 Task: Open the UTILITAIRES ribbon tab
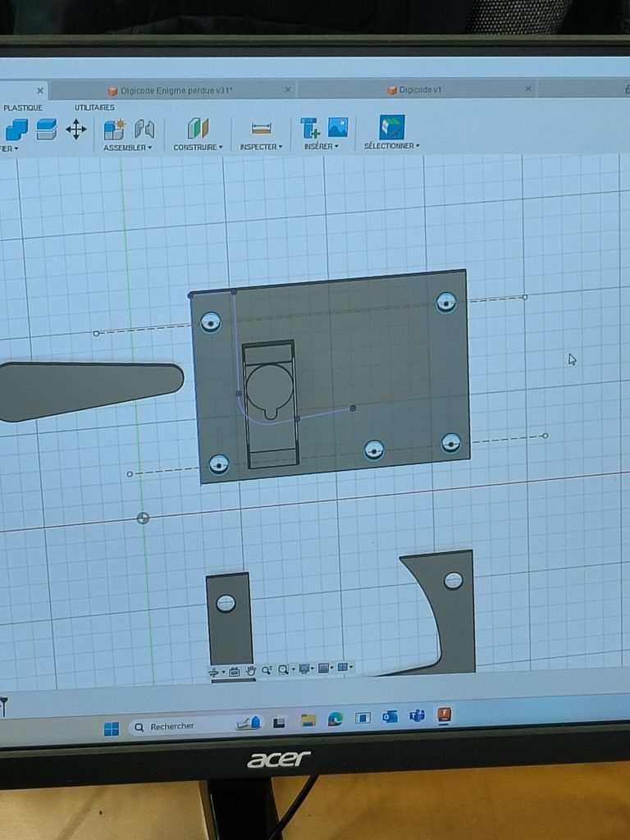pyautogui.click(x=94, y=107)
